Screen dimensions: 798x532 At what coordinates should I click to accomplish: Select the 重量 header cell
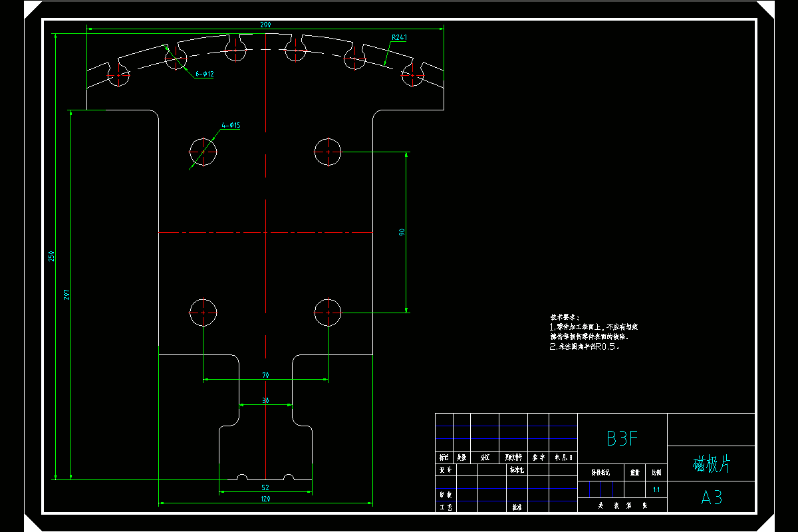click(634, 473)
